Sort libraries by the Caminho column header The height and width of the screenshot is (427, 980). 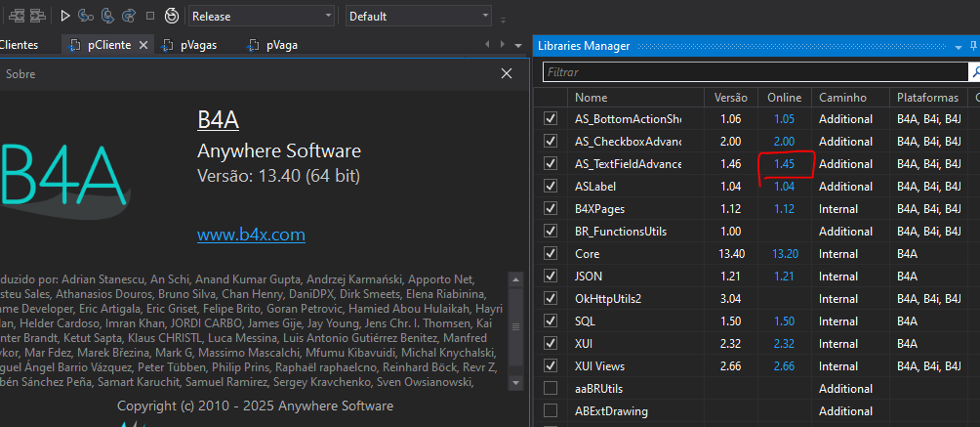850,98
